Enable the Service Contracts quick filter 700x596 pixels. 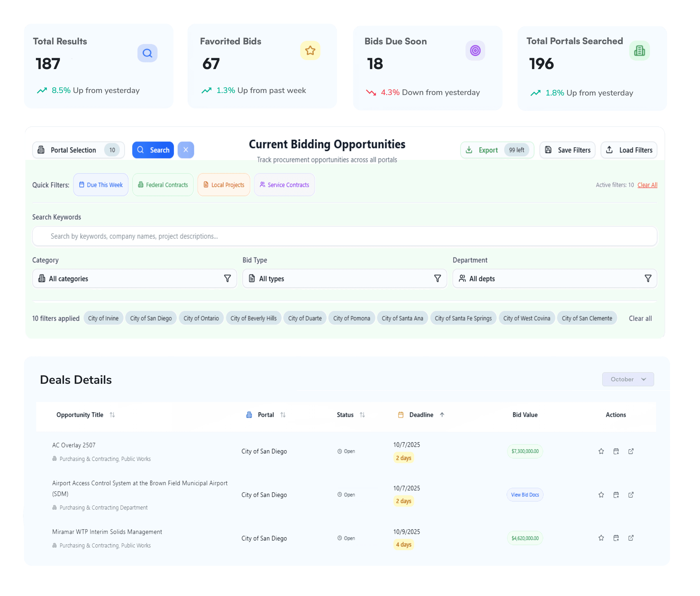coord(284,185)
